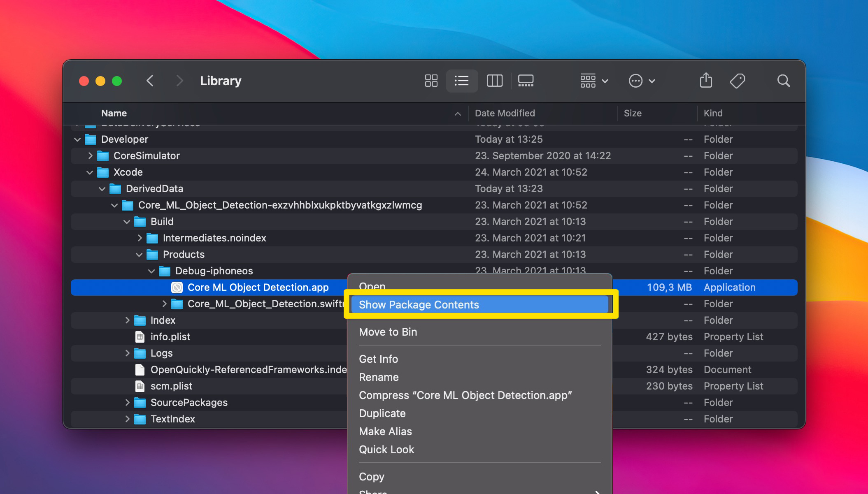Click the back navigation arrow
Viewport: 868px width, 494px height.
tap(150, 81)
